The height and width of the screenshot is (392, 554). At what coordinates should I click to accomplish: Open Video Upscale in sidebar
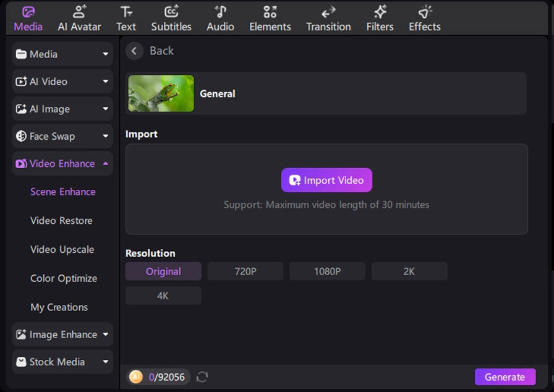click(62, 250)
